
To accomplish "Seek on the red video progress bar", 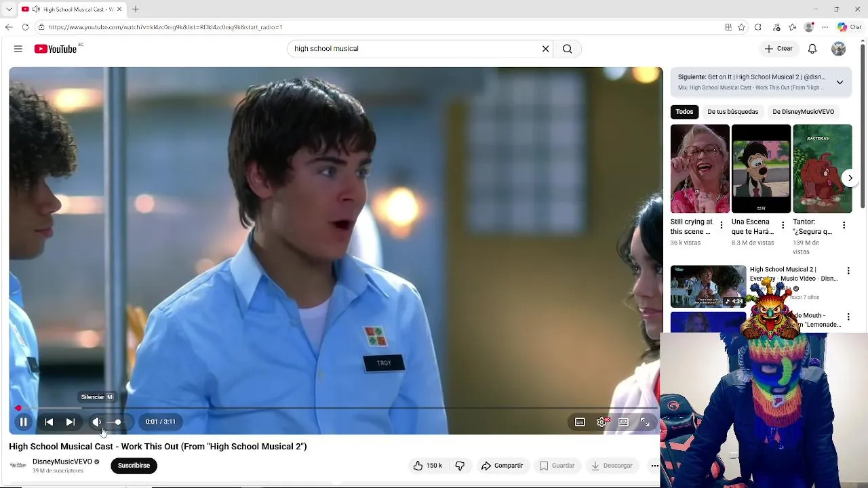I will tap(336, 408).
